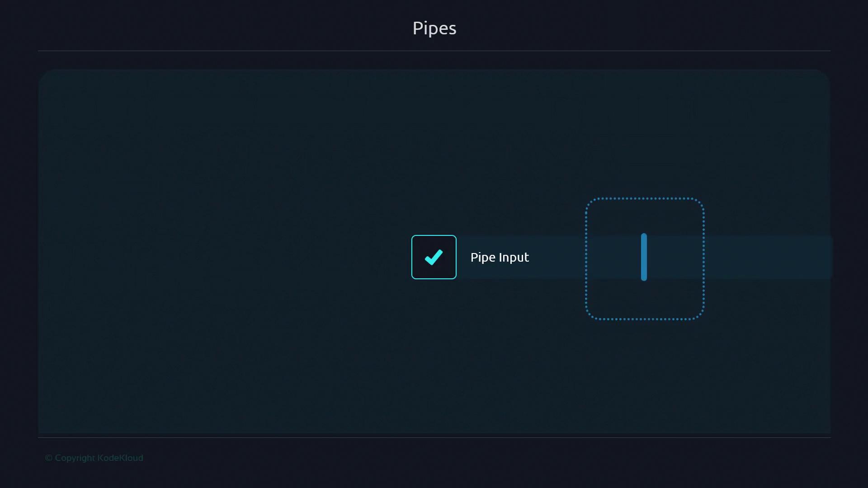Click the dotted box's top border
Viewport: 868px width, 488px height.
tap(644, 198)
